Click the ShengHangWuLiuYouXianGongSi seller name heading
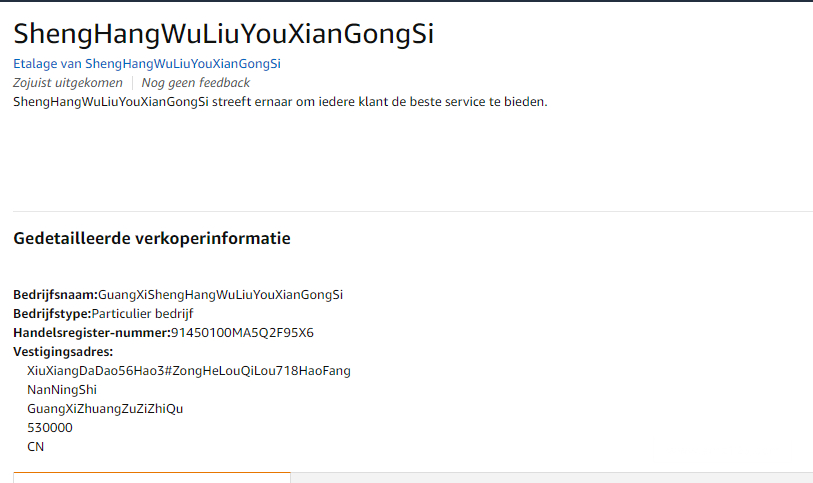 [223, 34]
